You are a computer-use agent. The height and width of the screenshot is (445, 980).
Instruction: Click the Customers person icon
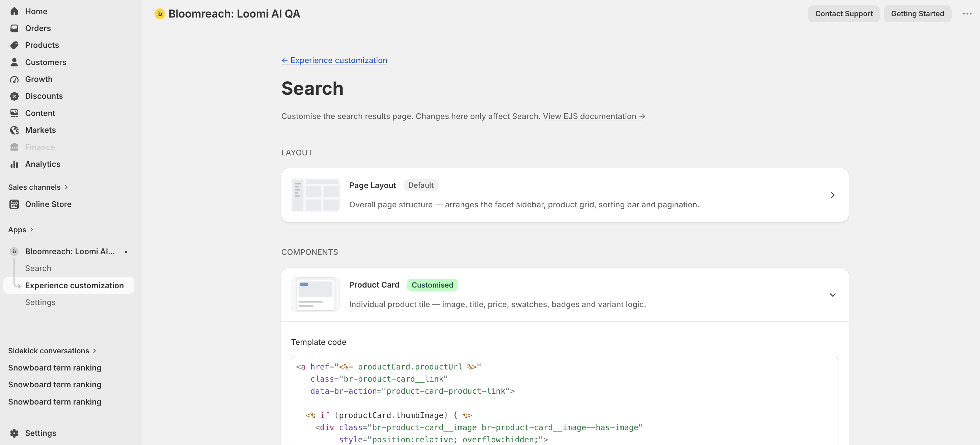14,62
